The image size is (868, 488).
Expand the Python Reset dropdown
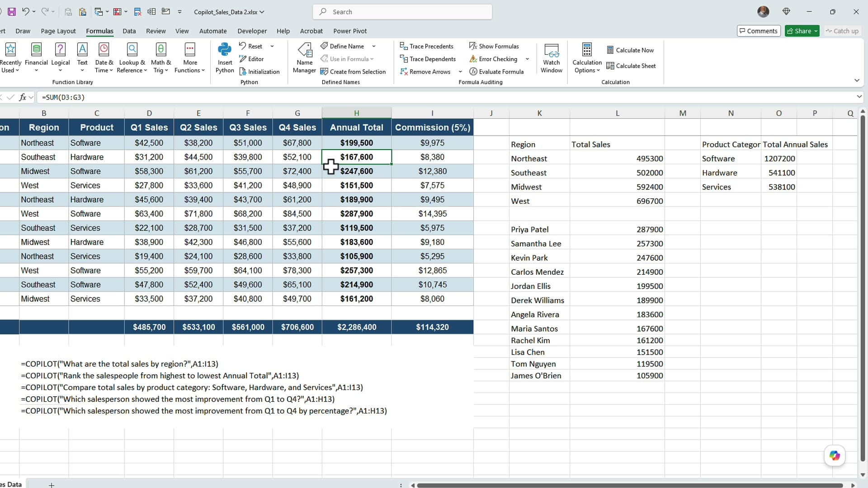(x=272, y=46)
